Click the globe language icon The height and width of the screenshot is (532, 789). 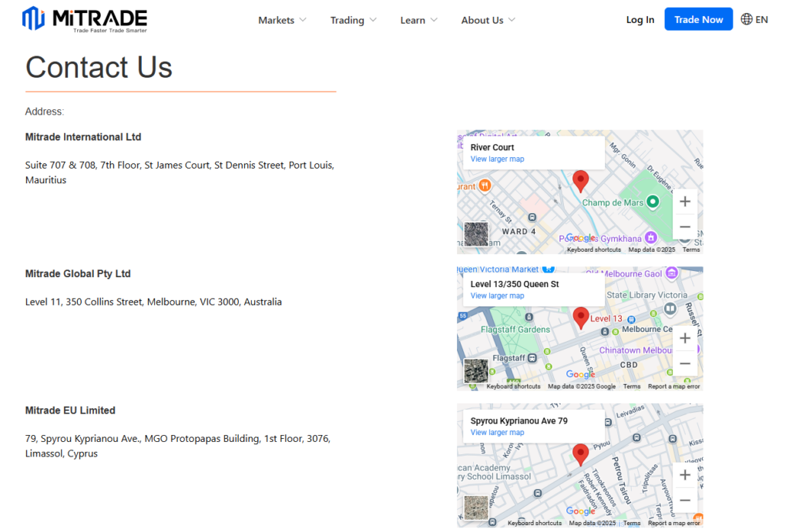(x=747, y=19)
